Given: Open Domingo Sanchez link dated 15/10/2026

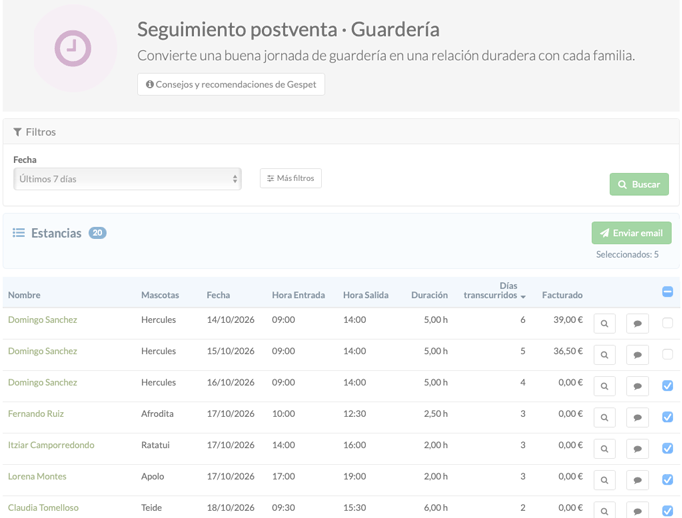Looking at the screenshot, I should [x=43, y=351].
